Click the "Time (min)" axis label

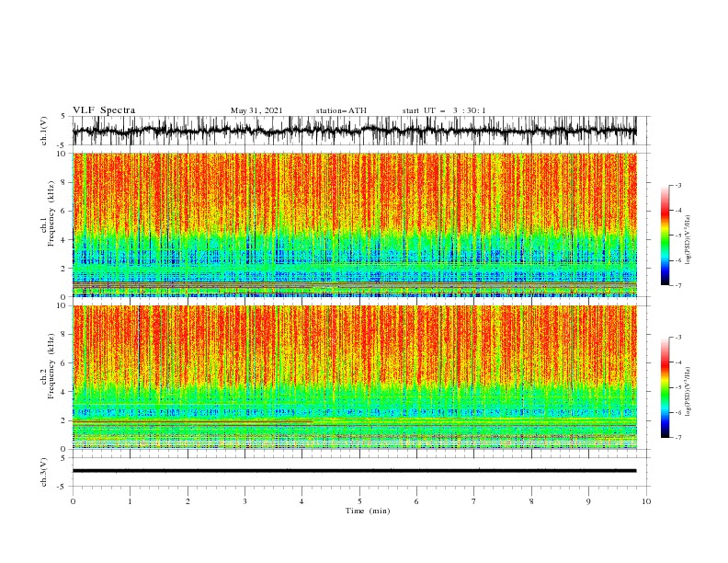[368, 511]
